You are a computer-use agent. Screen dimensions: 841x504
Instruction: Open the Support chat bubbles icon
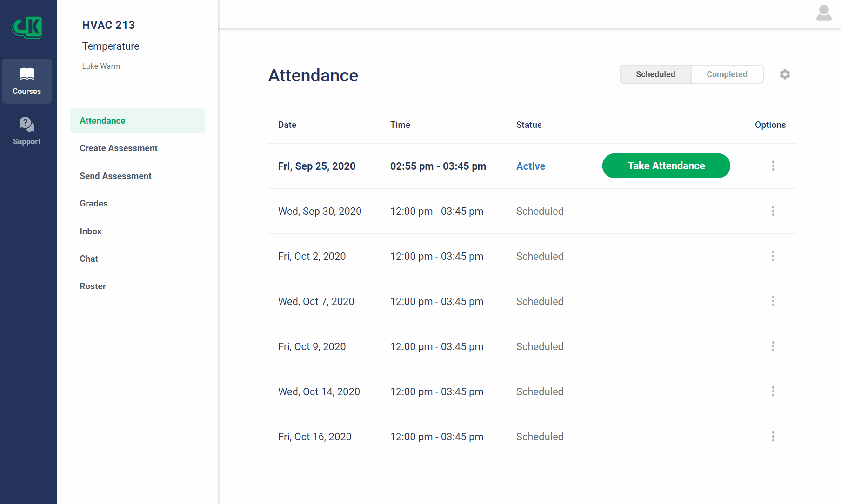pos(27,124)
